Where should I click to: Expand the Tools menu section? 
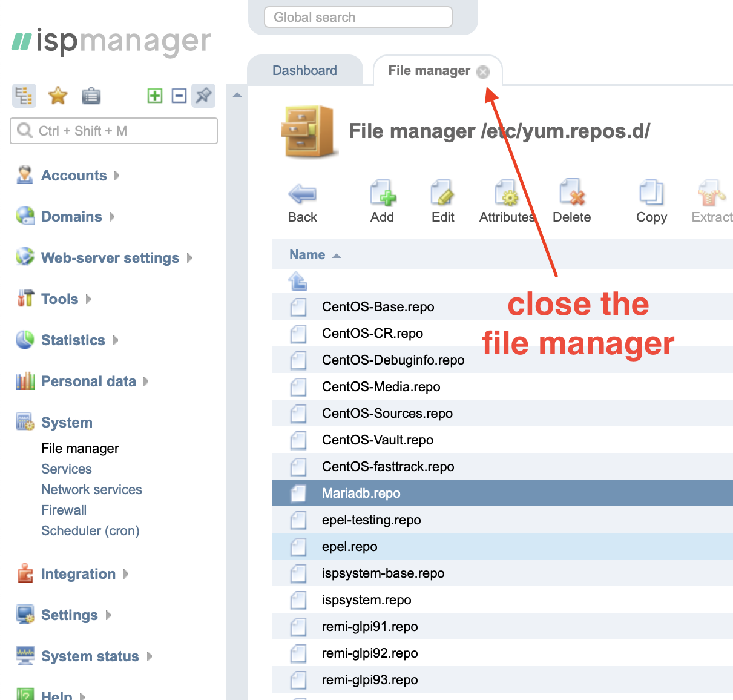tap(88, 299)
